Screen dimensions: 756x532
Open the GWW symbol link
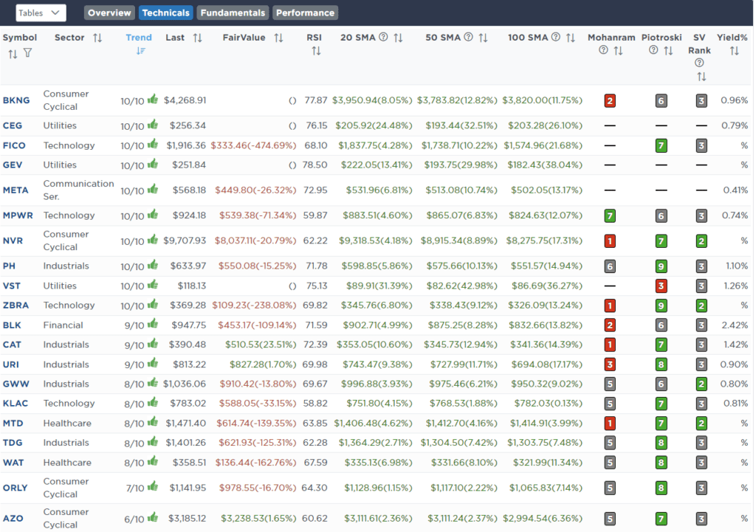(16, 384)
